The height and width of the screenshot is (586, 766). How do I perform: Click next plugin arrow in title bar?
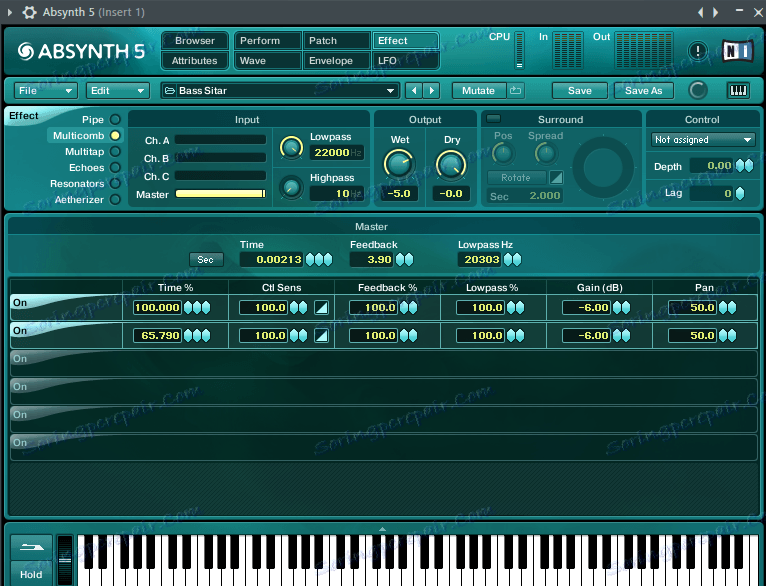(715, 12)
